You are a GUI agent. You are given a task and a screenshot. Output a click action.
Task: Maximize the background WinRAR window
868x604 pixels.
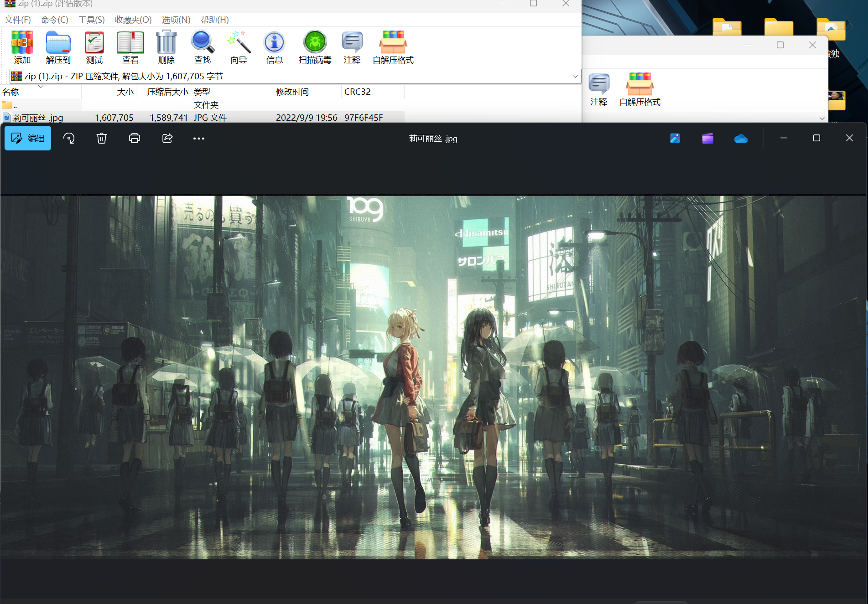[780, 45]
